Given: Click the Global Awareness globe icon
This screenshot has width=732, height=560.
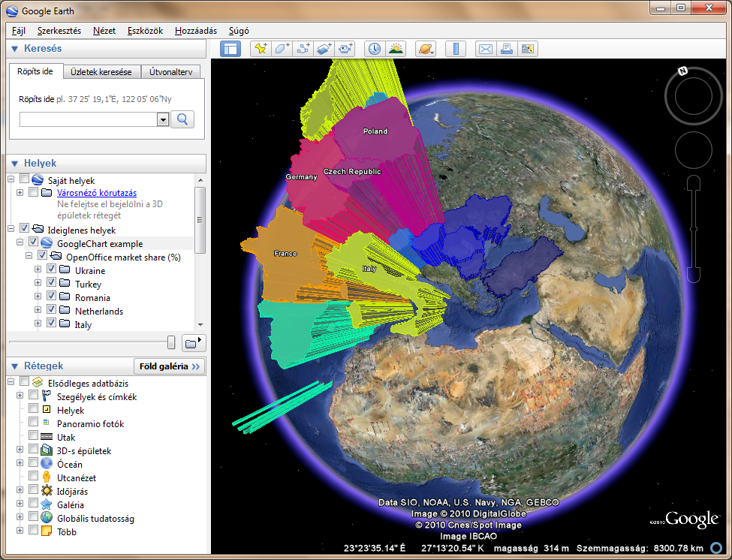Looking at the screenshot, I should coord(47,518).
